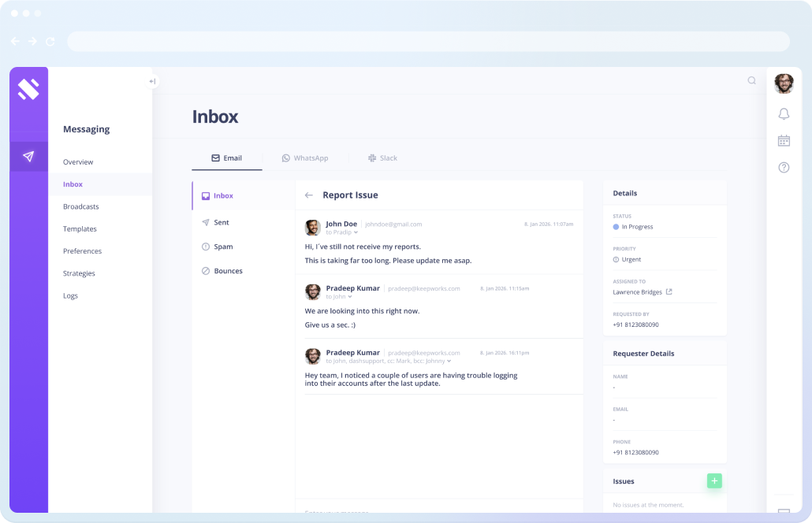Open notifications bell icon
812x523 pixels.
(x=784, y=114)
